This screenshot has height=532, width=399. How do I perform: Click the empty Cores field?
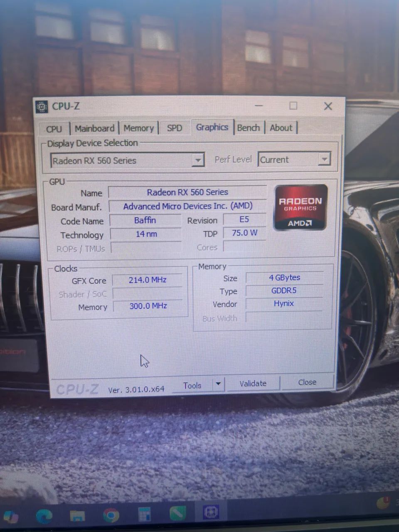point(244,246)
